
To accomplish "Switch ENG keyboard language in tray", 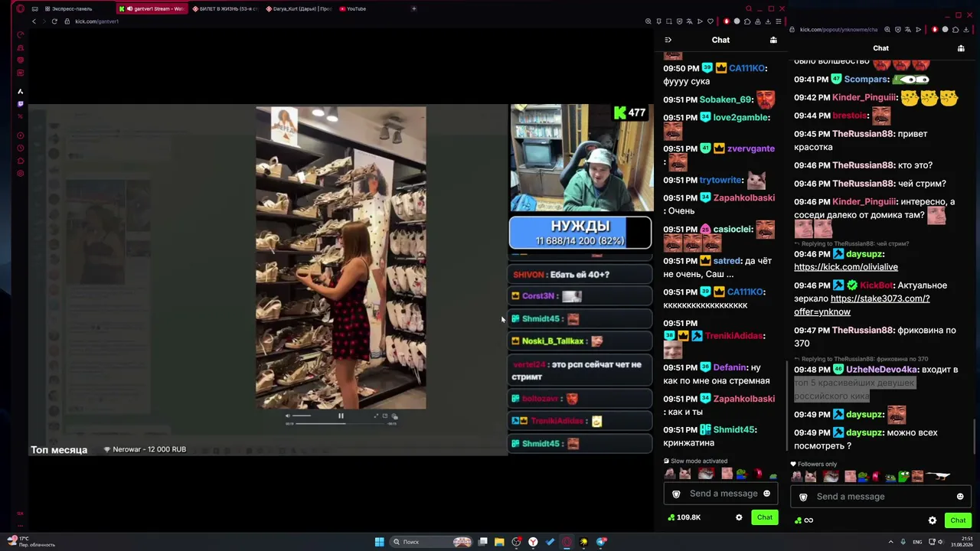I will click(x=918, y=542).
